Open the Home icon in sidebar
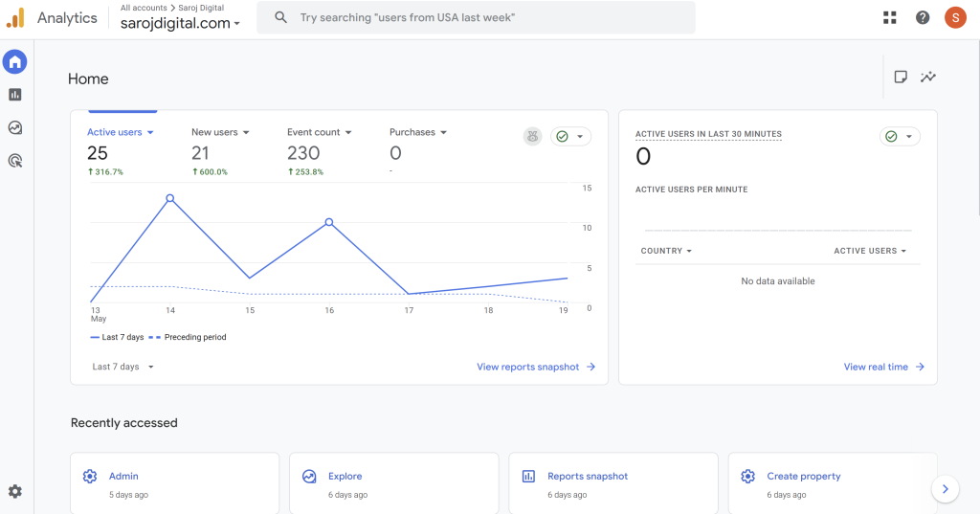Viewport: 980px width, 514px height. click(x=14, y=62)
